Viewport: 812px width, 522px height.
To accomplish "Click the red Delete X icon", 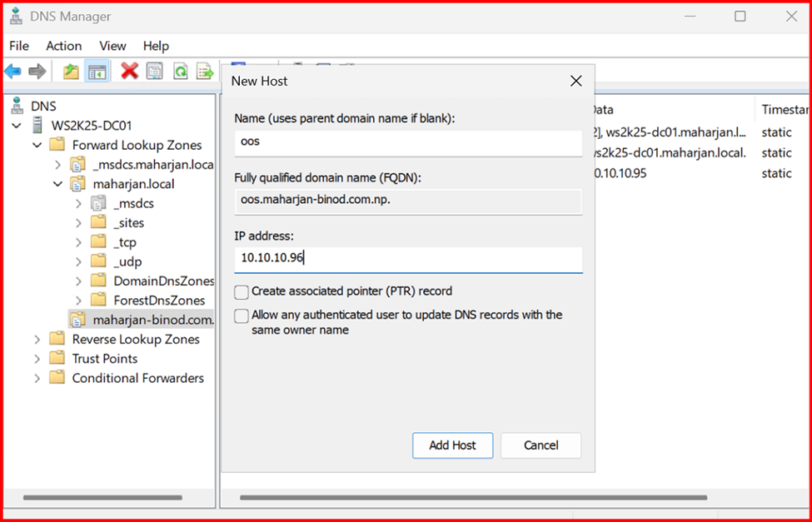I will (129, 72).
